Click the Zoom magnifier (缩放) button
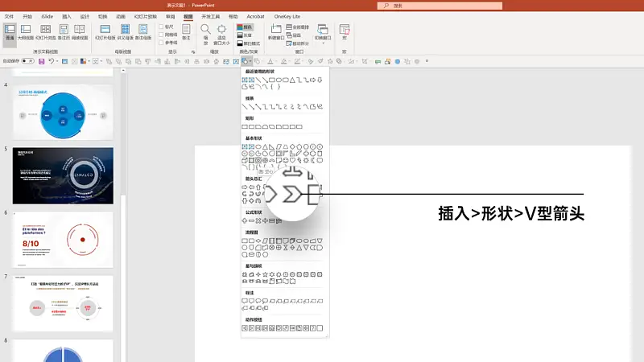The height and width of the screenshot is (362, 644). pos(205,35)
